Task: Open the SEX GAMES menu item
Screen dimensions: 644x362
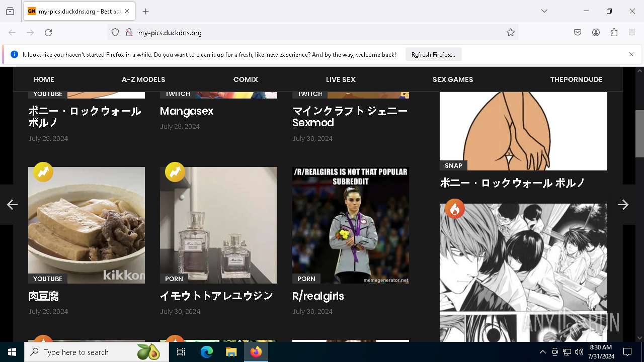Action: (x=453, y=79)
